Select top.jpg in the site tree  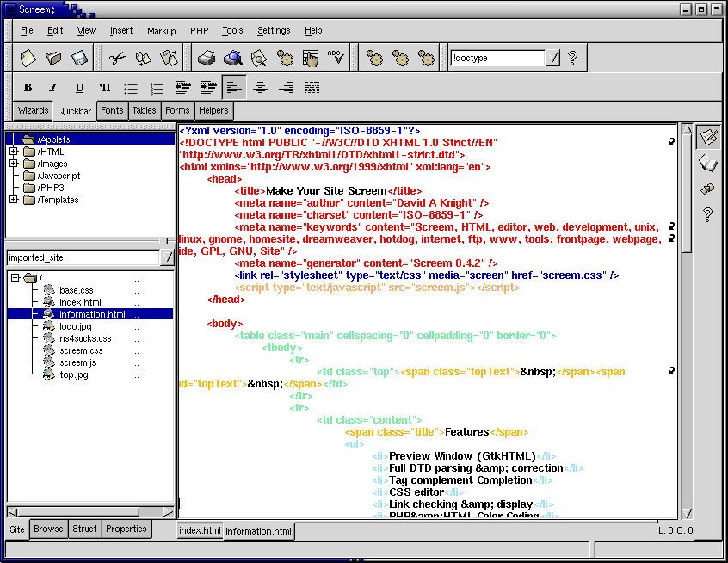click(74, 374)
